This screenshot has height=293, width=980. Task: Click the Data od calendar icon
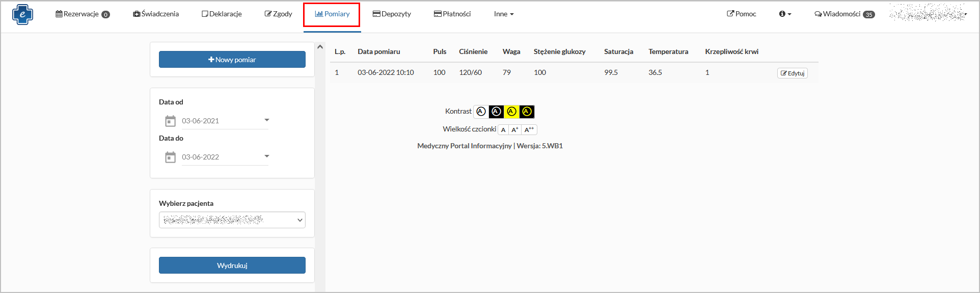pyautogui.click(x=170, y=121)
